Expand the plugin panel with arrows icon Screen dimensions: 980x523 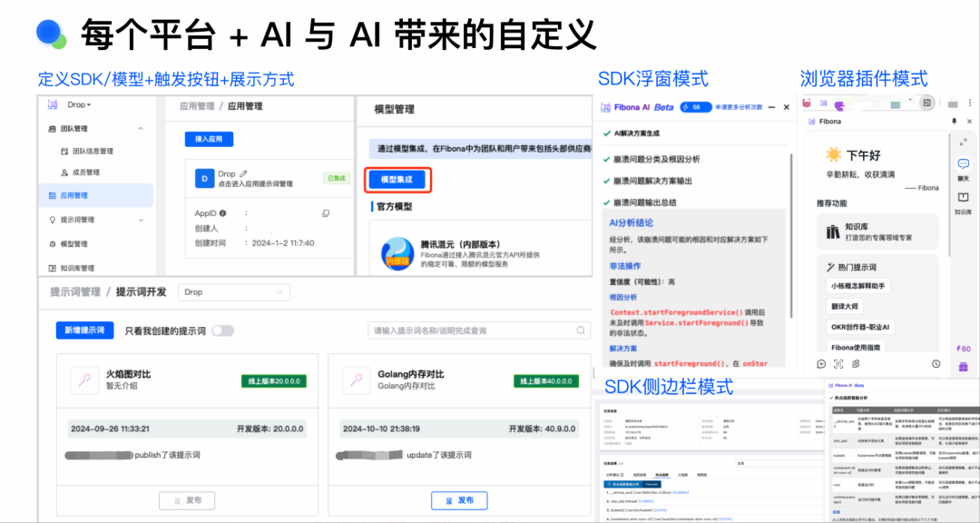coord(963,142)
